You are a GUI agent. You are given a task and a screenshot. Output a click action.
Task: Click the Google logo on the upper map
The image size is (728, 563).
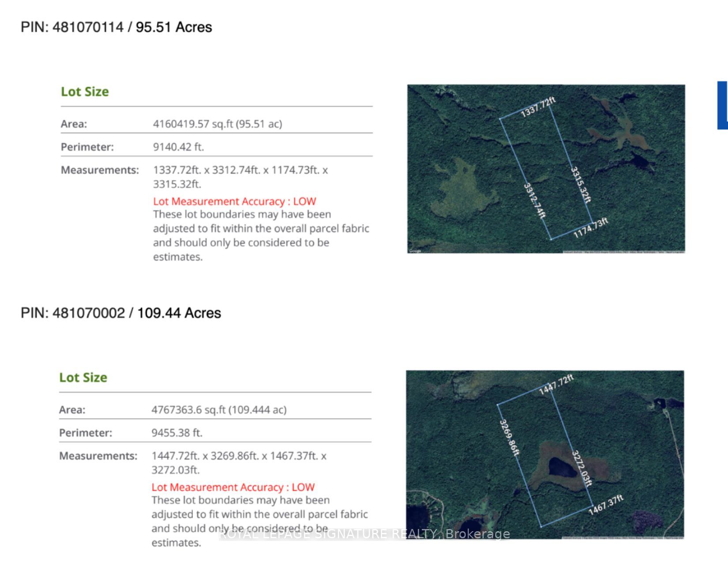[x=415, y=251]
